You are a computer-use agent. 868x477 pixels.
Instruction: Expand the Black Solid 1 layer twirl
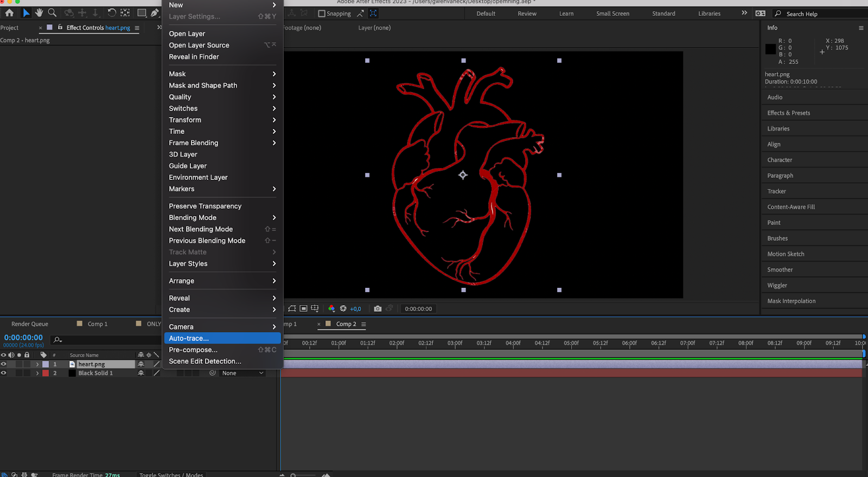pyautogui.click(x=37, y=373)
